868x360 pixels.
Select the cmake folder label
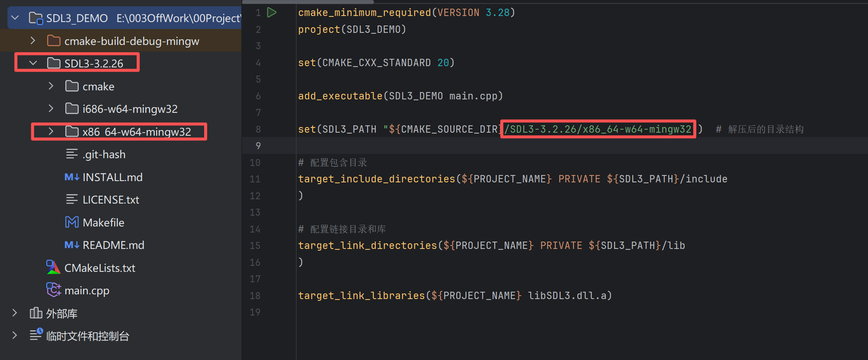[x=99, y=86]
